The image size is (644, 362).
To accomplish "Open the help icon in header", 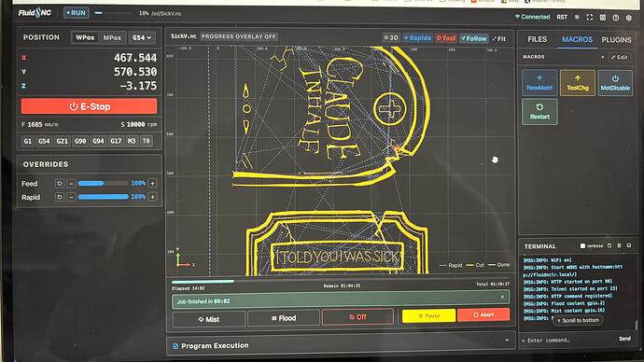I will point(616,18).
